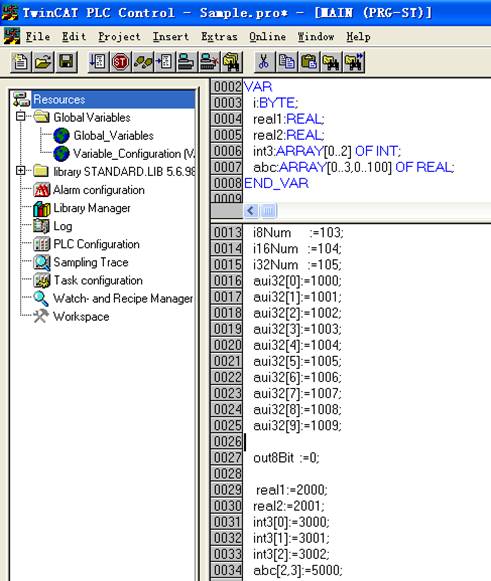The width and height of the screenshot is (491, 581).
Task: Click the Task configuration icon
Action: [42, 280]
